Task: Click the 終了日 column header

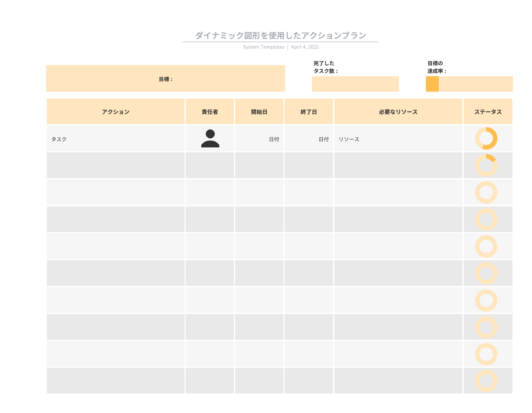Action: tap(308, 112)
